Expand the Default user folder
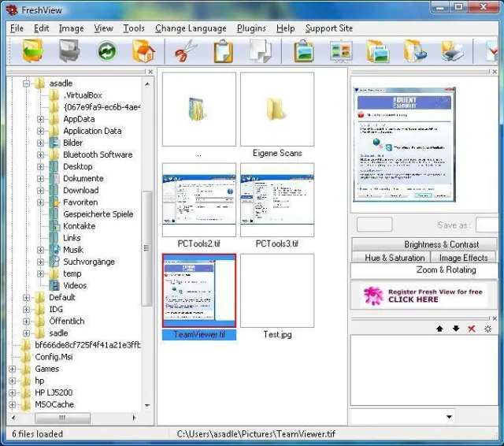This screenshot has width=504, height=446. (27, 298)
